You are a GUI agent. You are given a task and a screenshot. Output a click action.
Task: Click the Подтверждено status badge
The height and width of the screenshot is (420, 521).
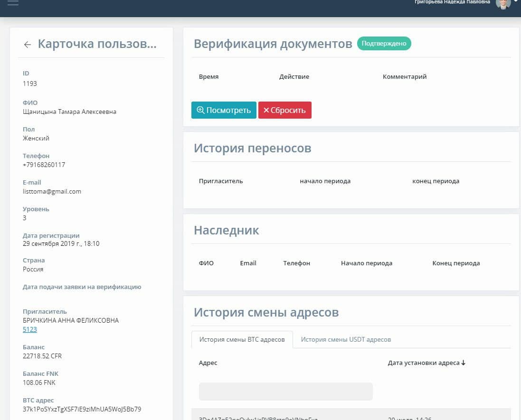(384, 44)
